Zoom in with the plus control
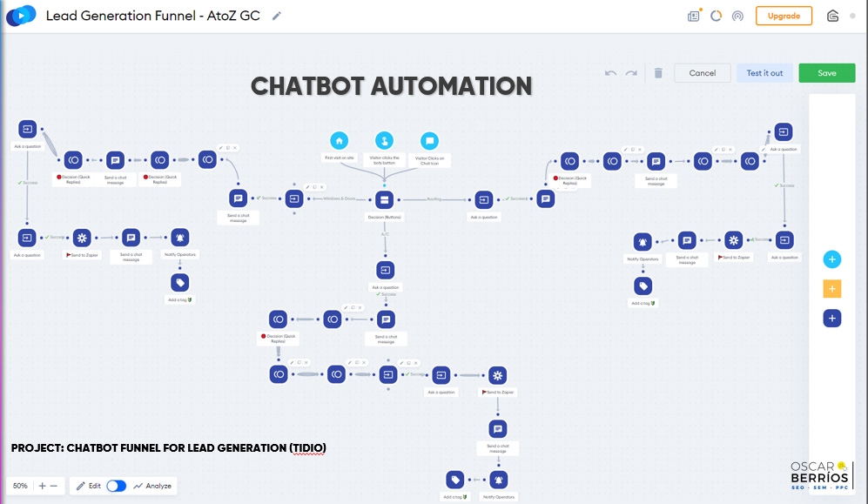Image resolution: width=868 pixels, height=504 pixels. pyautogui.click(x=42, y=486)
